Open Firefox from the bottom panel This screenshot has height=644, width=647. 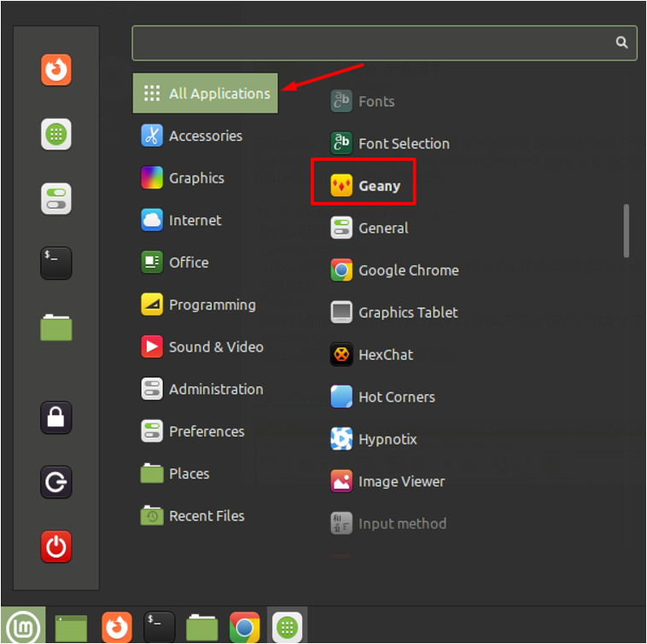[x=117, y=628]
